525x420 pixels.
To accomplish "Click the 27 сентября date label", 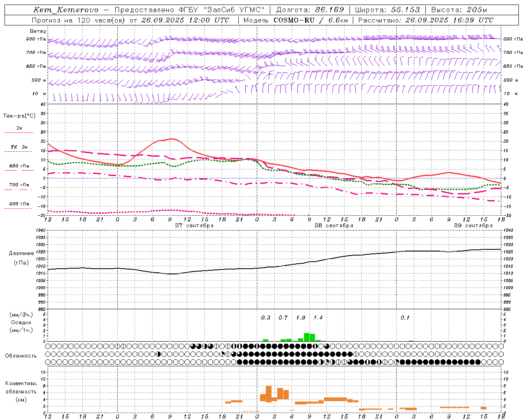I will coord(194,226).
